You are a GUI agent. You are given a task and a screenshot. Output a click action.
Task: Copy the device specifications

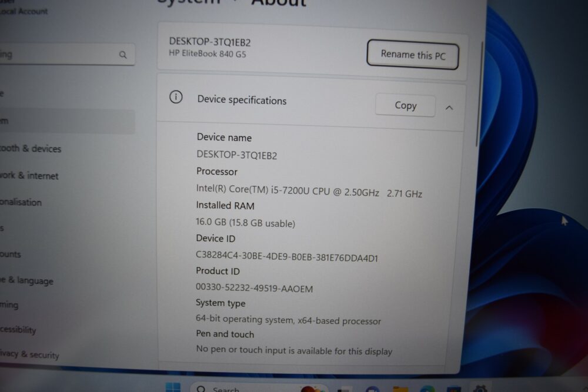pyautogui.click(x=405, y=105)
